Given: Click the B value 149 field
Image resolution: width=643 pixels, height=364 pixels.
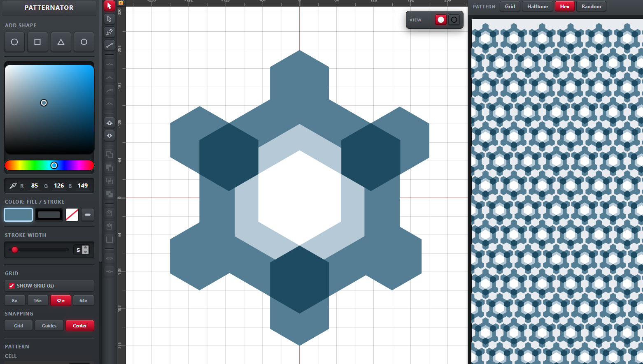Looking at the screenshot, I should (83, 185).
